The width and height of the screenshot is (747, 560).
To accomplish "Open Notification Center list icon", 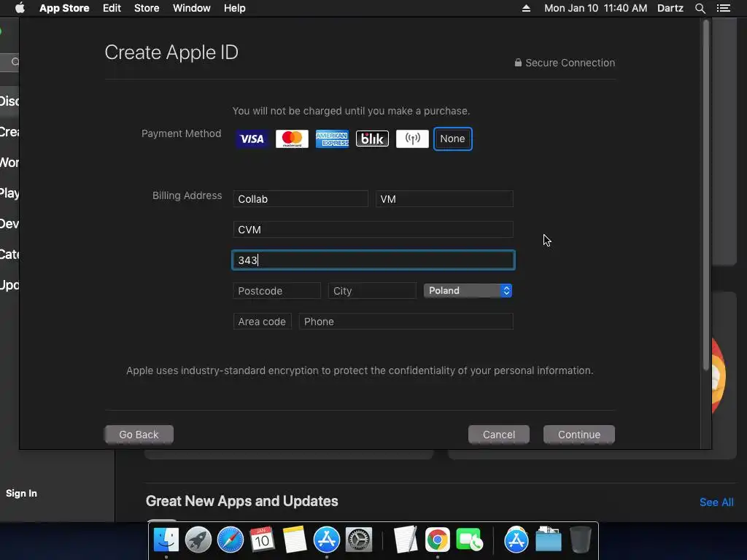I will click(723, 8).
